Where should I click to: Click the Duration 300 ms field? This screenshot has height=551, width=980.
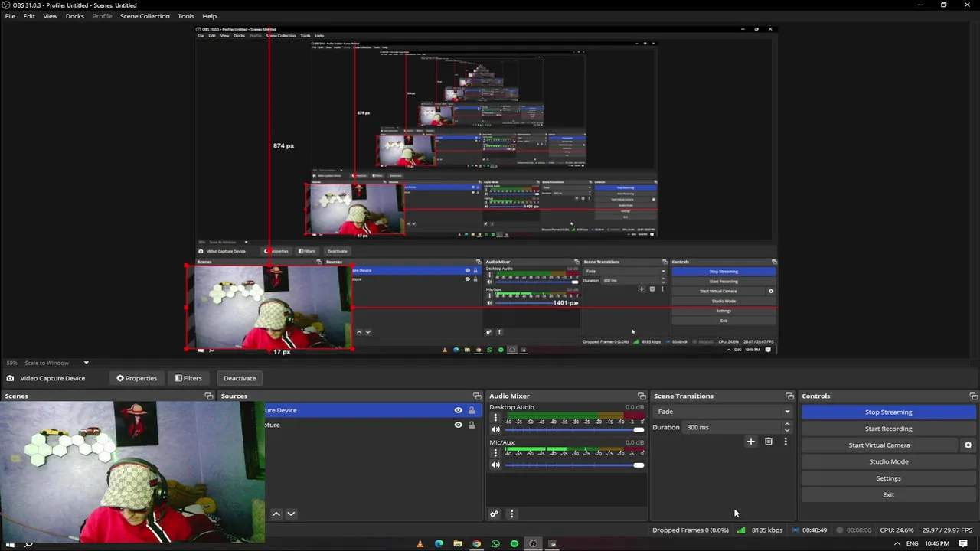pos(732,427)
